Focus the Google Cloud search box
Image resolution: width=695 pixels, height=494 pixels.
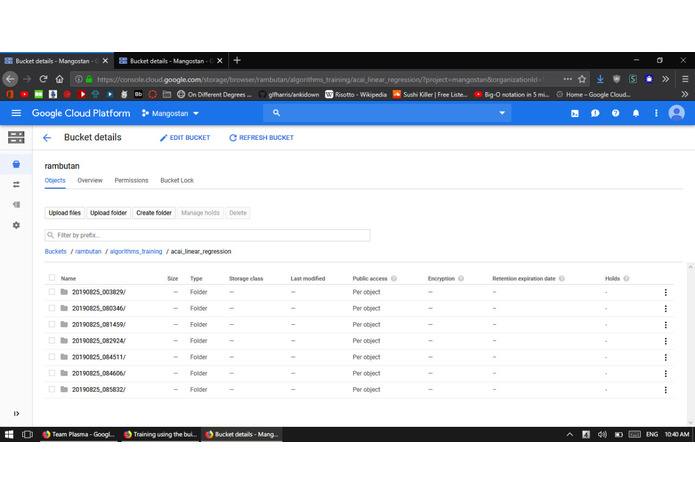pos(387,113)
